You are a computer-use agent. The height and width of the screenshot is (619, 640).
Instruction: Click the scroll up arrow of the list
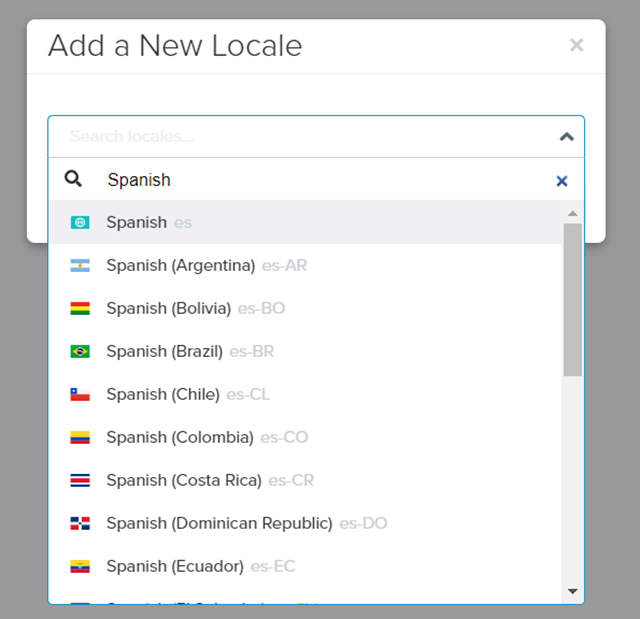click(573, 213)
